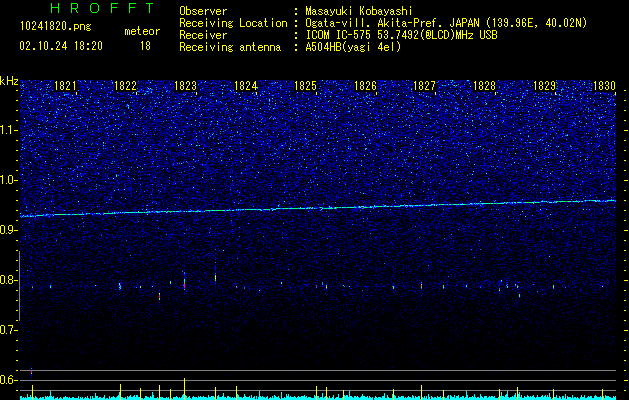Image resolution: width=629 pixels, height=400 pixels.
Task: Click the Receiving Location field label
Action: (233, 23)
